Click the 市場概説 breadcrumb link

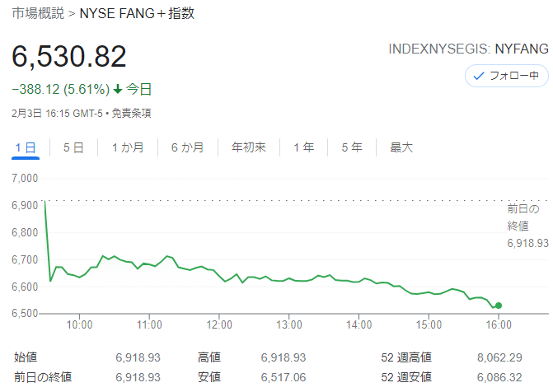[x=38, y=13]
